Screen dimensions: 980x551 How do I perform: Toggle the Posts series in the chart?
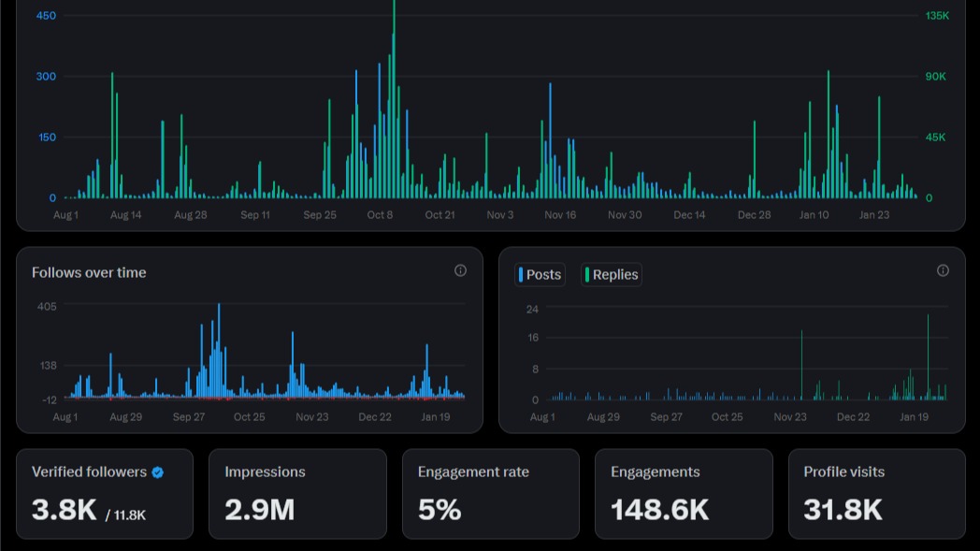pos(540,274)
